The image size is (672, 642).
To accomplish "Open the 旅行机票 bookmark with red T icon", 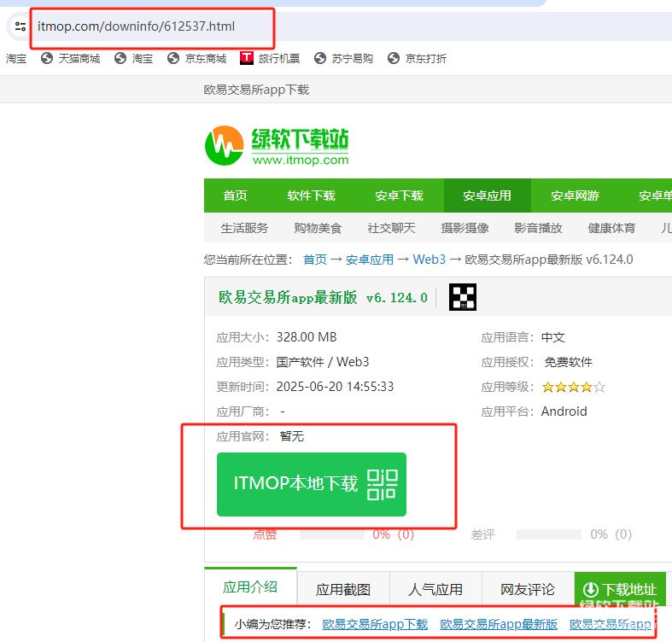I will (x=270, y=58).
